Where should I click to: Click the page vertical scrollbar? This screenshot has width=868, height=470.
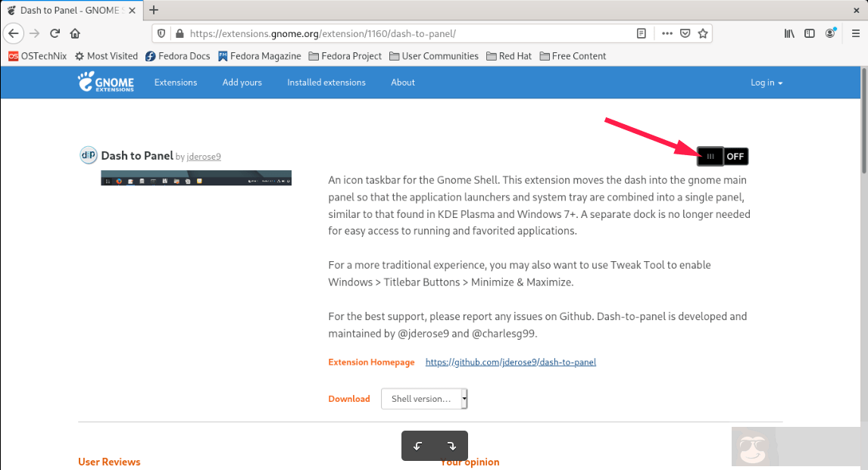pyautogui.click(x=863, y=122)
